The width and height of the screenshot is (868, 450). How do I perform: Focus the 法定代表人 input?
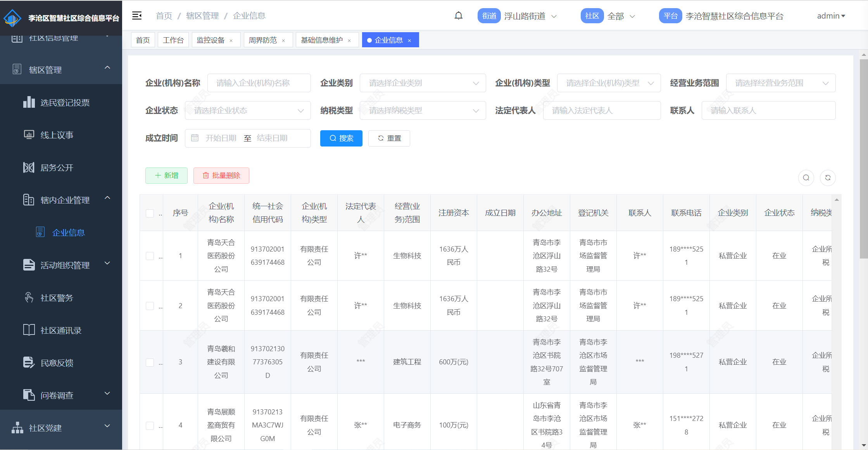(602, 110)
